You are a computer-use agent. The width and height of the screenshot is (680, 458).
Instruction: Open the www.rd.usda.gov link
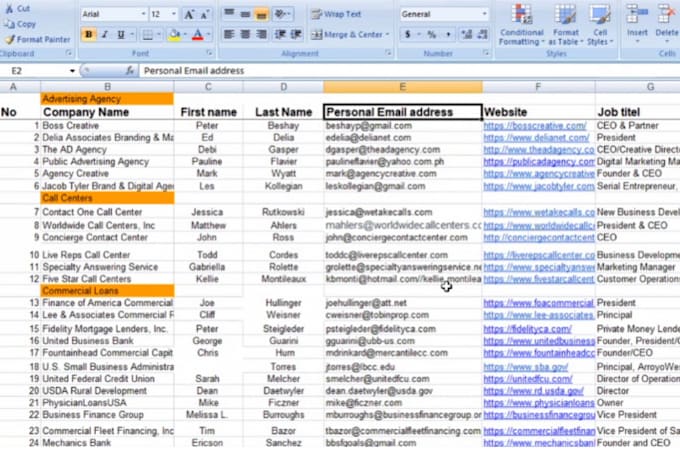(533, 391)
